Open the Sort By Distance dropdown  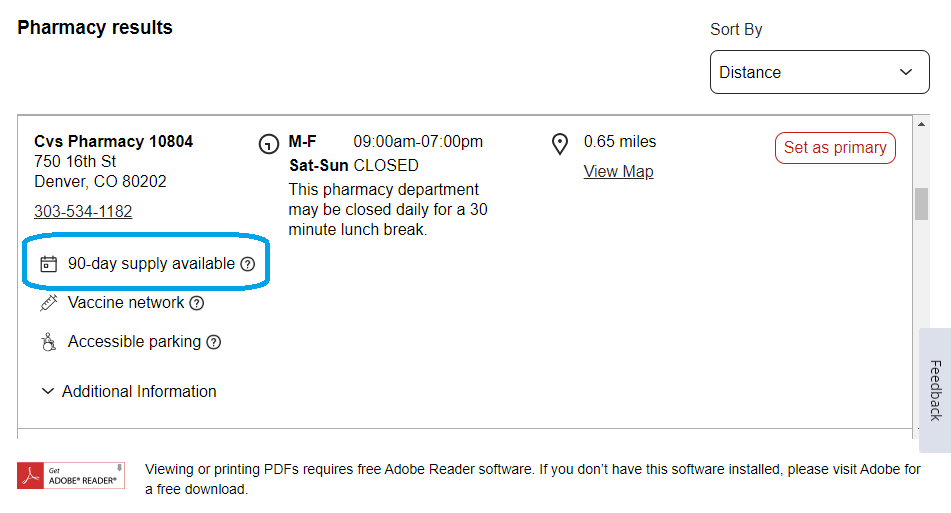pos(819,72)
